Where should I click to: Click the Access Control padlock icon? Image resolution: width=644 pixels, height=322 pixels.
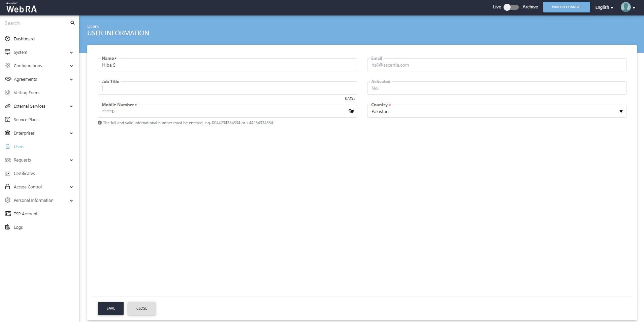[x=7, y=187]
